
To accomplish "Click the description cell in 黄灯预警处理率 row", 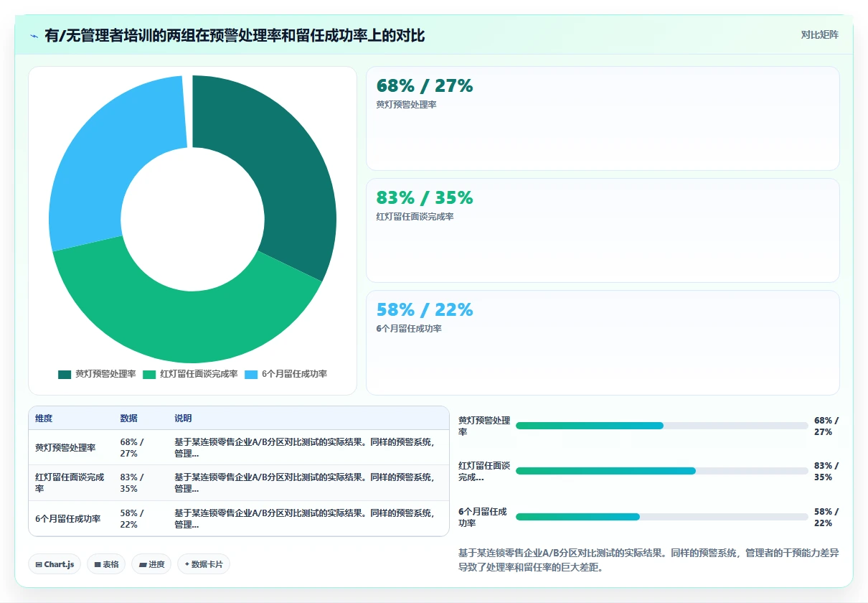I will 308,447.
